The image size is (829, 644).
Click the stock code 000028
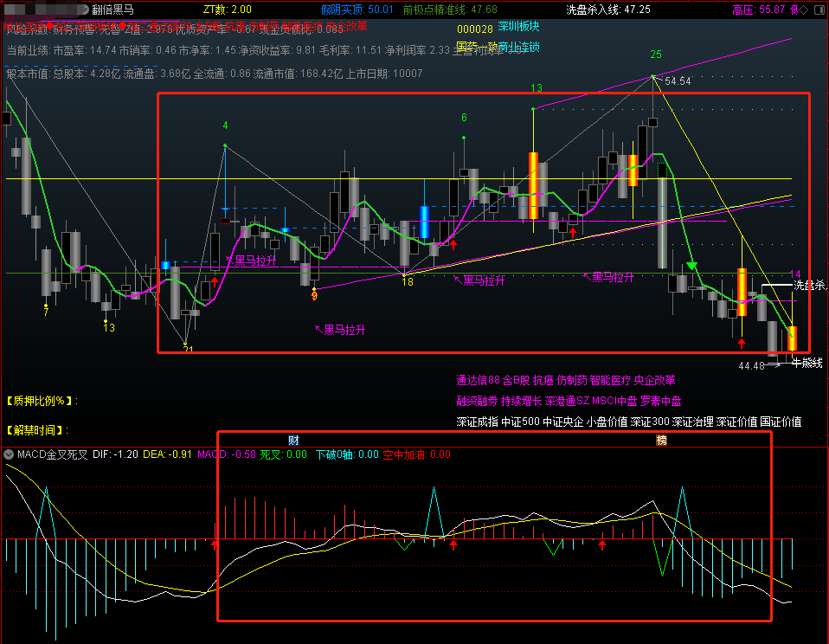(475, 29)
